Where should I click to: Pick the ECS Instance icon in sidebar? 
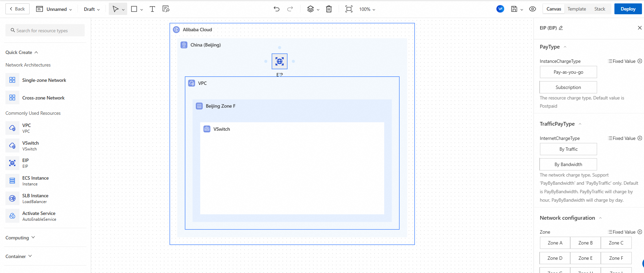pos(12,181)
